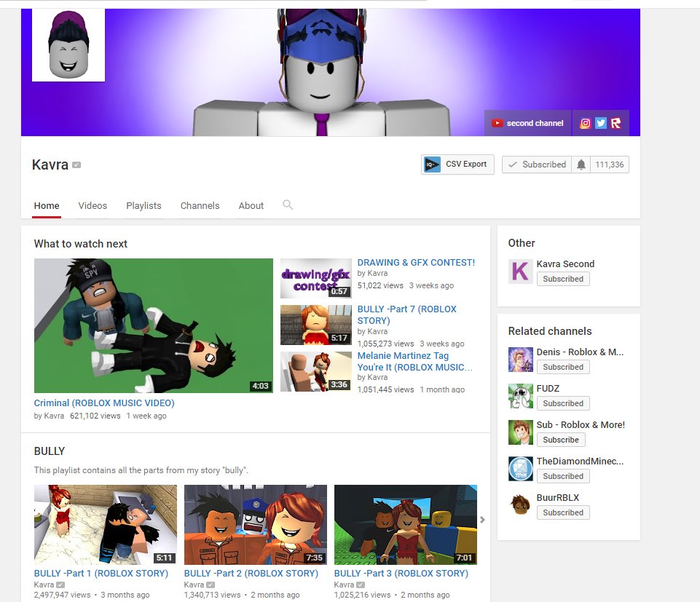Switch to the Videos tab

(x=93, y=206)
